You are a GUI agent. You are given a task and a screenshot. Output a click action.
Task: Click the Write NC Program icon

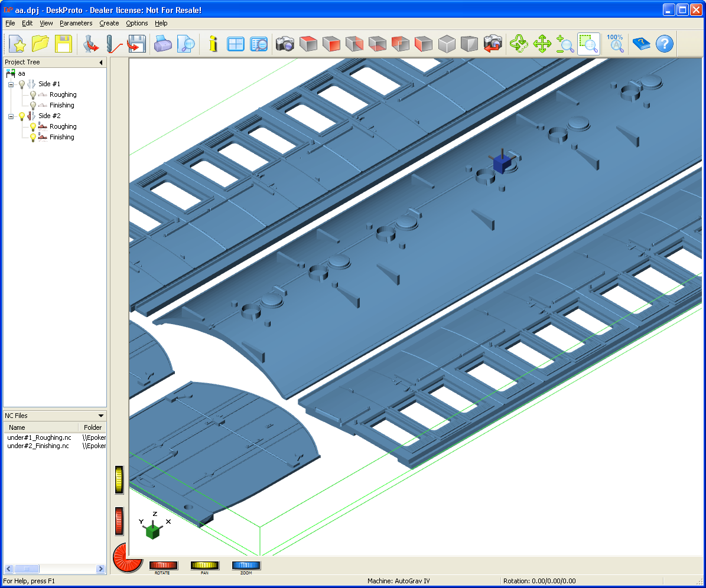136,44
